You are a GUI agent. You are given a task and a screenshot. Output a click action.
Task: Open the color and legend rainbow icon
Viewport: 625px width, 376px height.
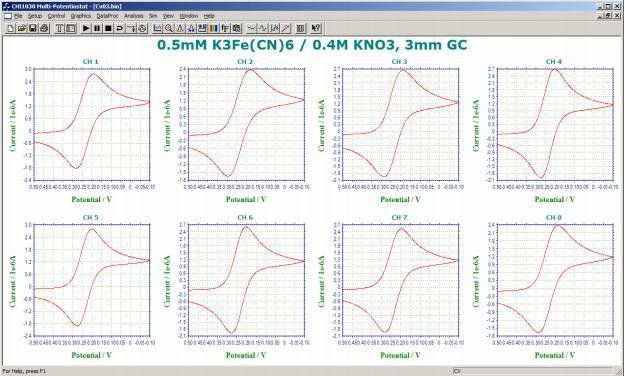[214, 28]
